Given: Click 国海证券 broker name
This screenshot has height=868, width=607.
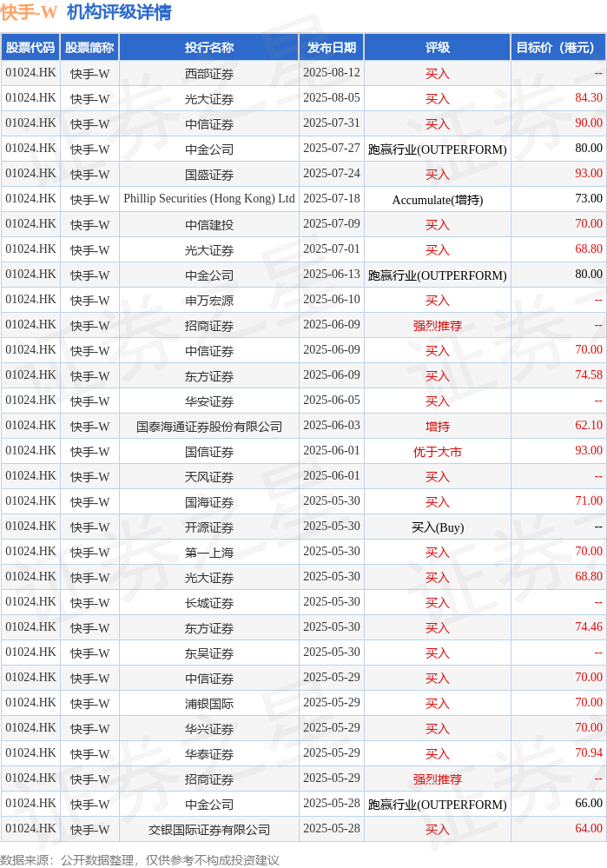Looking at the screenshot, I should tap(209, 502).
